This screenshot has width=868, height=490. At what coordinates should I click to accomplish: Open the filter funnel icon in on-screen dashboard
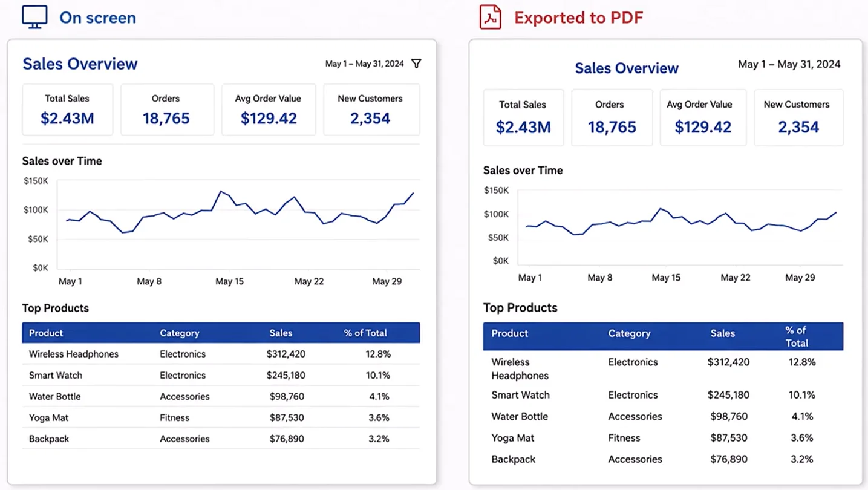click(416, 64)
